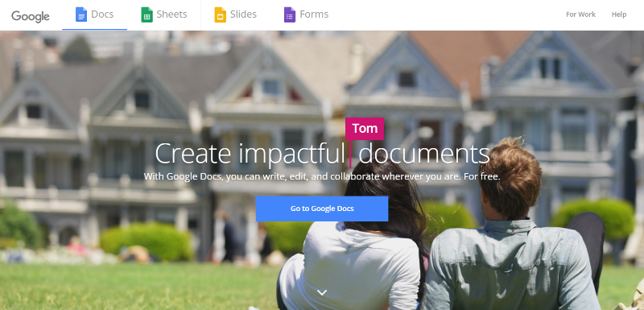Viewport: 644px width, 310px height.
Task: Click the green Sheets spreadsheet icon
Action: coord(147,14)
